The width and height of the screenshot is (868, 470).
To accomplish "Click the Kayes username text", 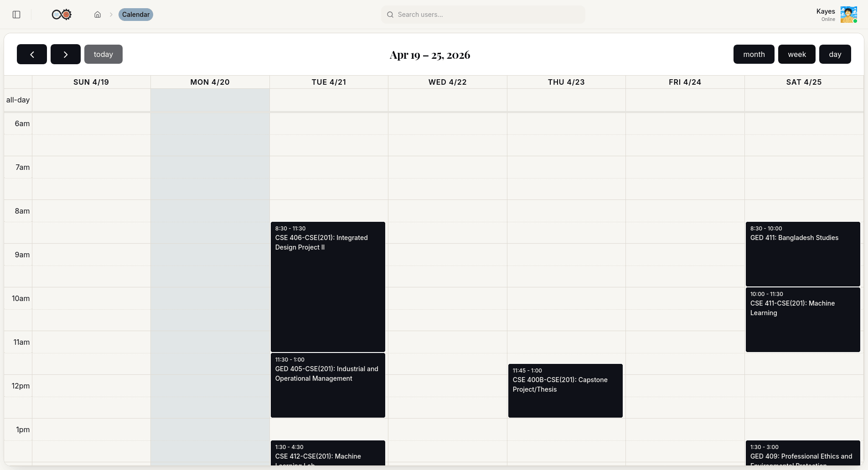I will [826, 11].
